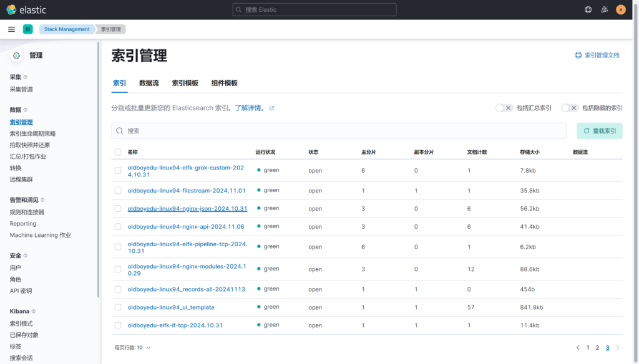Check the box for oldboyedu-linux94-filestream-2024.11.01
This screenshot has height=364, width=639.
point(118,191)
